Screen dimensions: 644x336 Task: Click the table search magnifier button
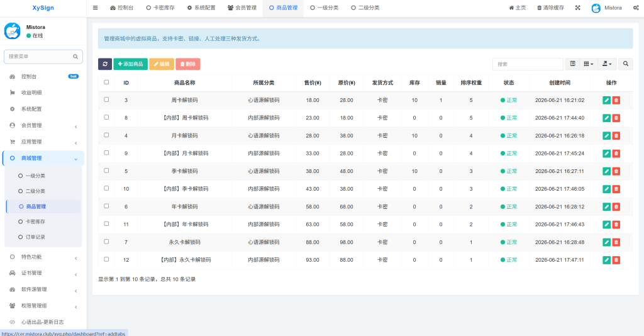[626, 64]
